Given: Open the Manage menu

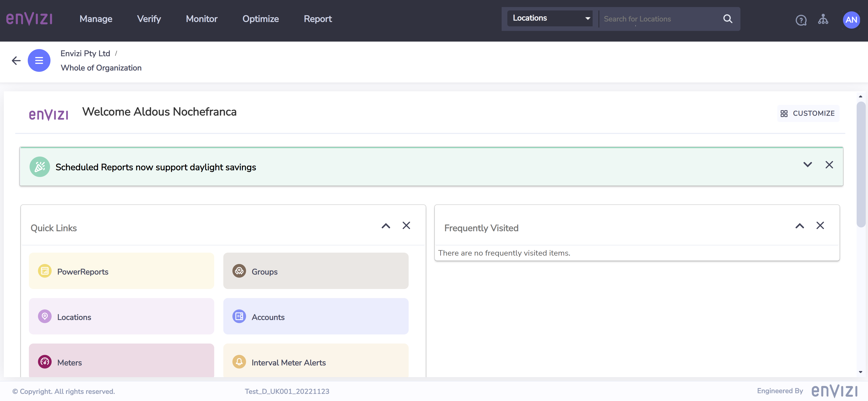Looking at the screenshot, I should point(96,19).
